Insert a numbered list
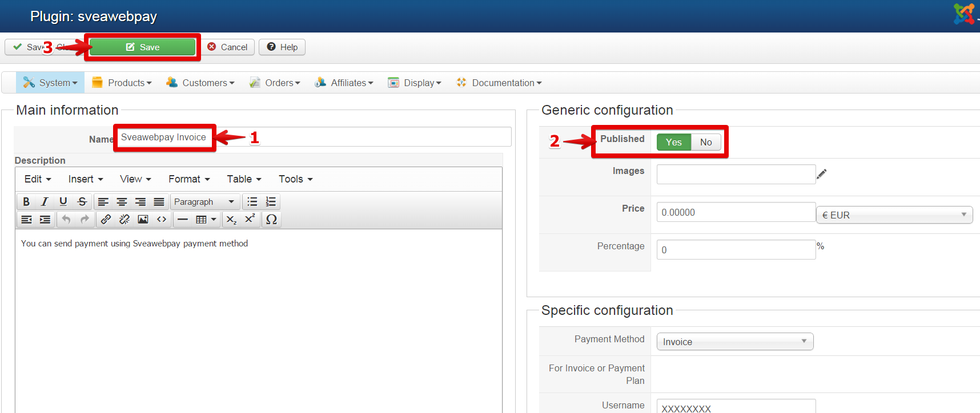Image resolution: width=980 pixels, height=413 pixels. click(271, 202)
